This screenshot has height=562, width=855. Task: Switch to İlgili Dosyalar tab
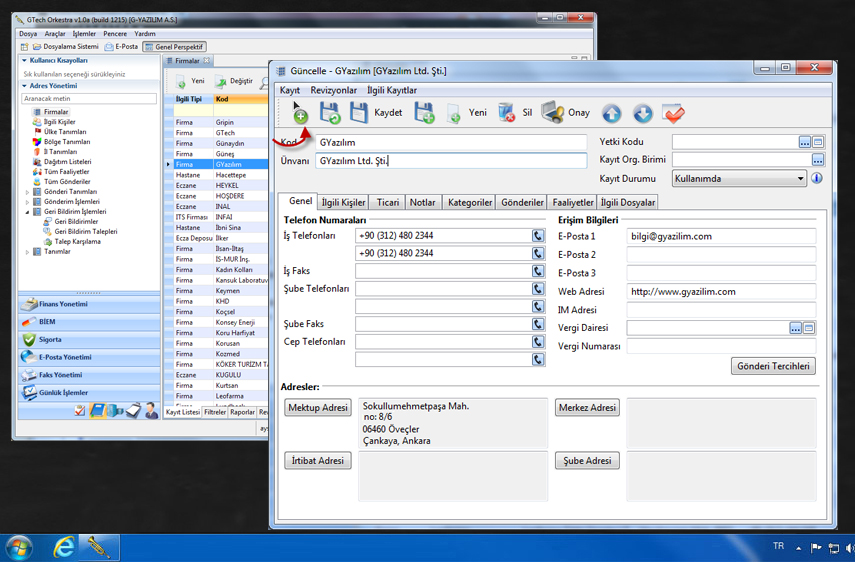pyautogui.click(x=628, y=202)
